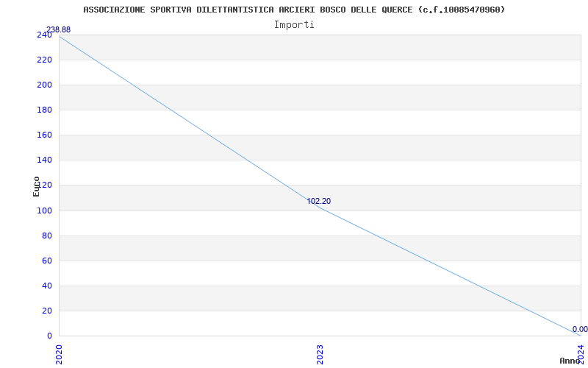The width and height of the screenshot is (588, 368).
Task: Click the 40 y-axis tick label
Action: (x=46, y=286)
